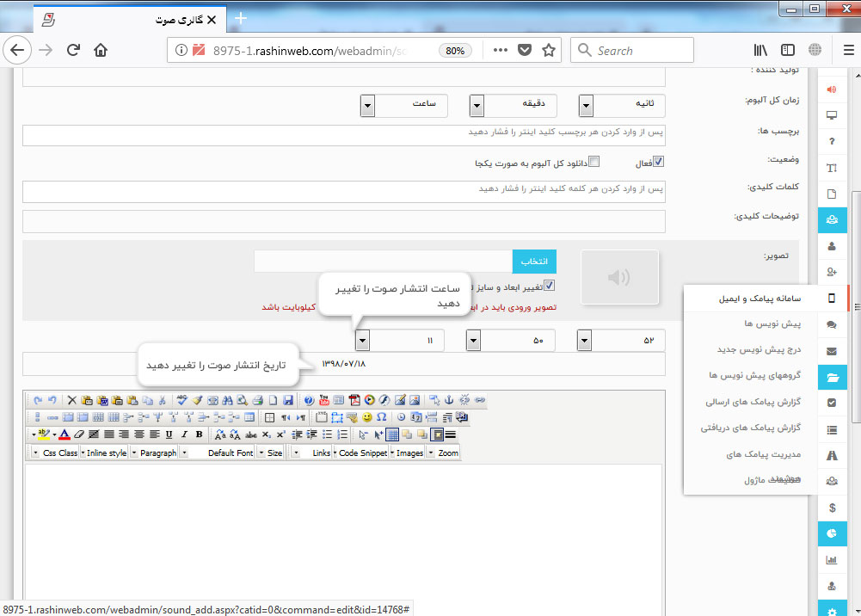Apply superscript formatting
This screenshot has width=861, height=616.
[280, 434]
